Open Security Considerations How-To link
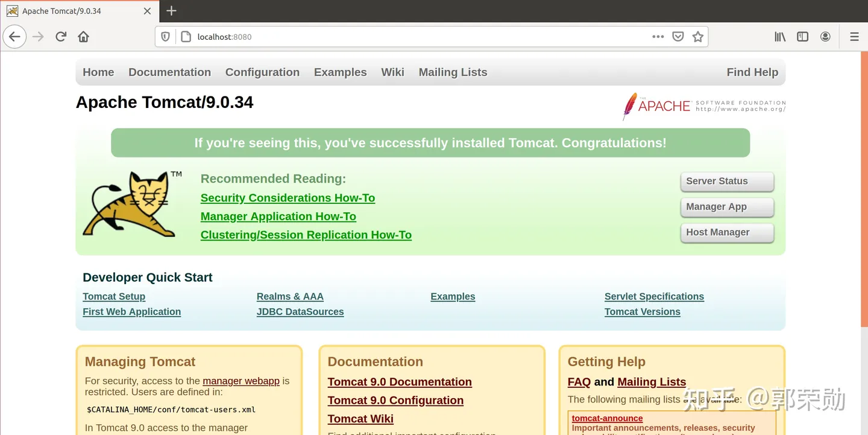 [288, 198]
